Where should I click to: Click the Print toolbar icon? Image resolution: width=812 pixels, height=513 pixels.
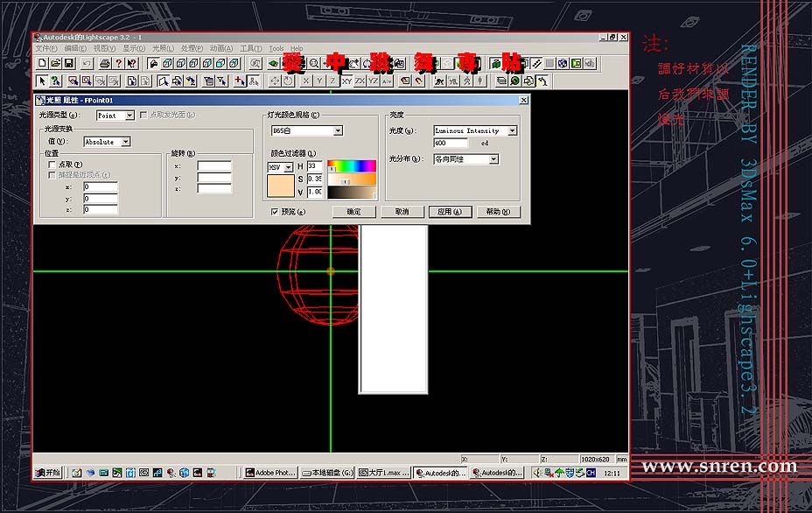click(105, 63)
